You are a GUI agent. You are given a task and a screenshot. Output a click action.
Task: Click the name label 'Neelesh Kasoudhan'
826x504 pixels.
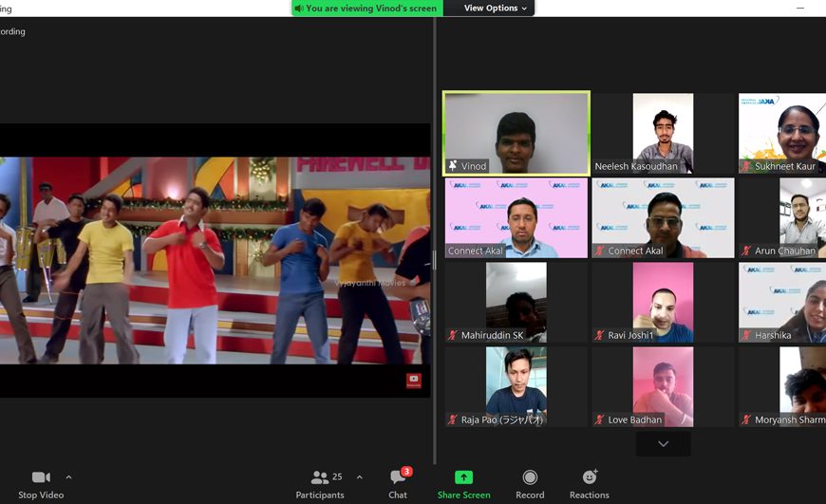pos(636,166)
